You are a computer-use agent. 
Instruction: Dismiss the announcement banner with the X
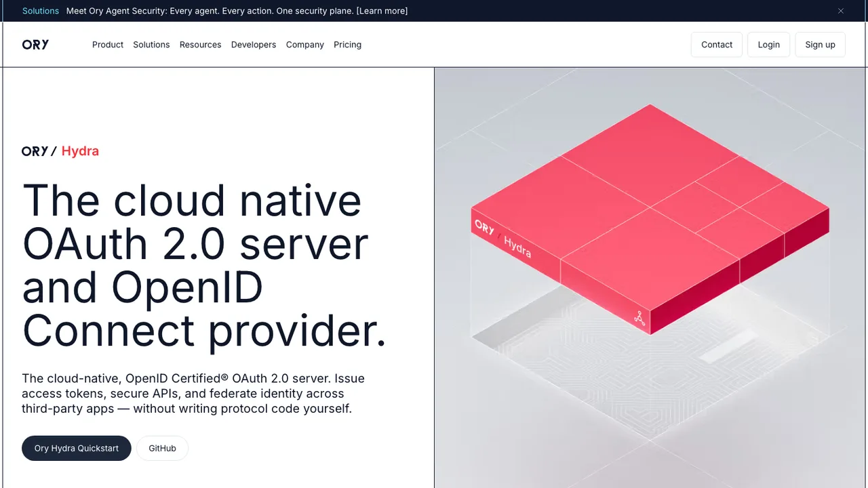(841, 11)
